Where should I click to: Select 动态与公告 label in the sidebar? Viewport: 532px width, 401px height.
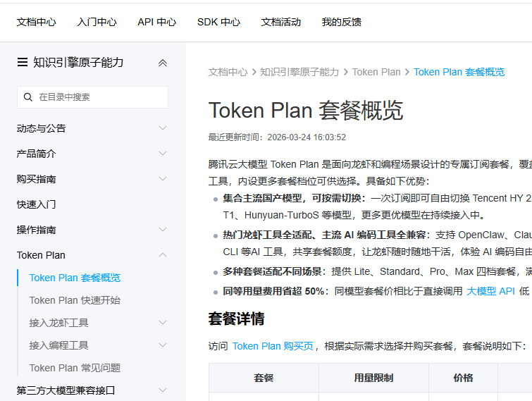pos(41,128)
